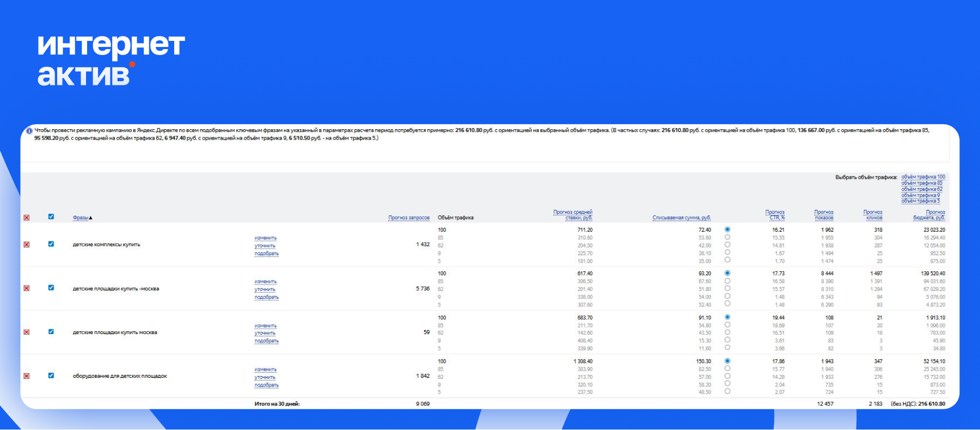Click "подобрать" for "оборудование для детских площадок"
This screenshot has width=980, height=430.
[266, 385]
